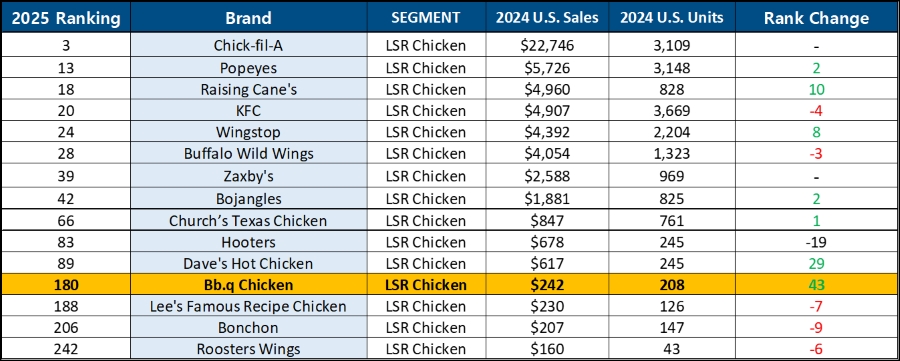Select the Popeyes brand cell

249,68
